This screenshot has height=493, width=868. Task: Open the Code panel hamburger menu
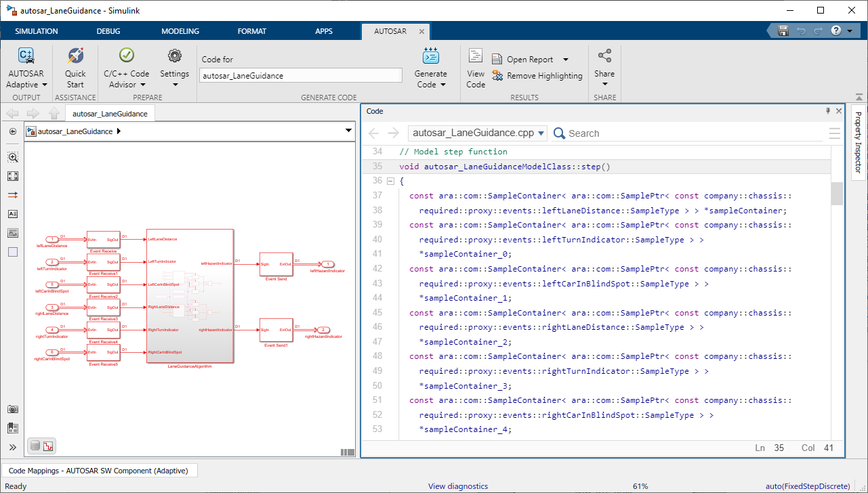[835, 133]
